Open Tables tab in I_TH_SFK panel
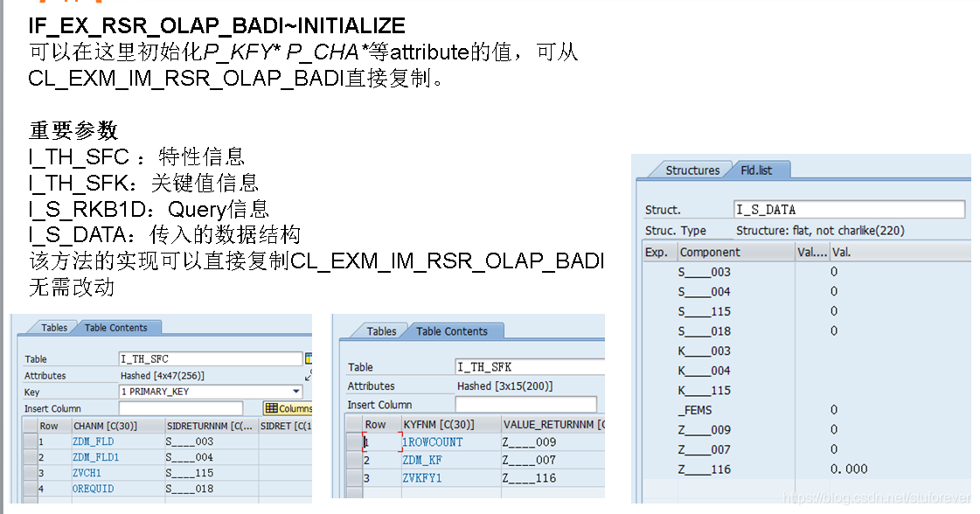 (x=380, y=331)
